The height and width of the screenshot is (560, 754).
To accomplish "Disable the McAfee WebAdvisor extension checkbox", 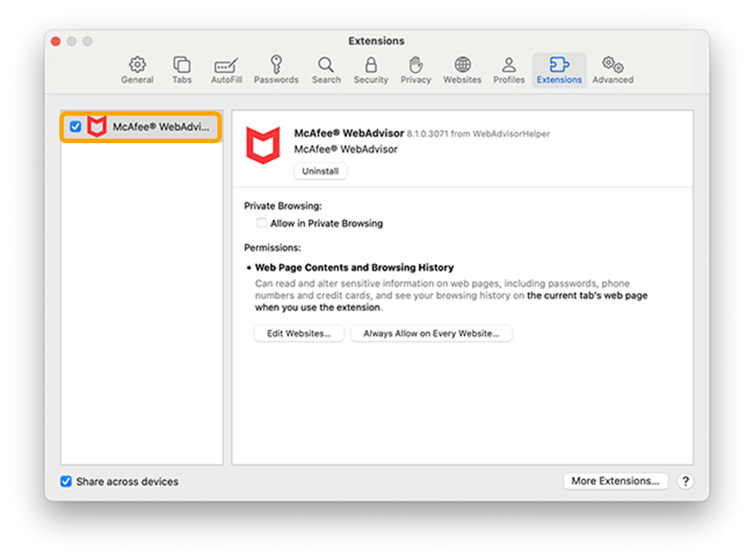I will 75,127.
